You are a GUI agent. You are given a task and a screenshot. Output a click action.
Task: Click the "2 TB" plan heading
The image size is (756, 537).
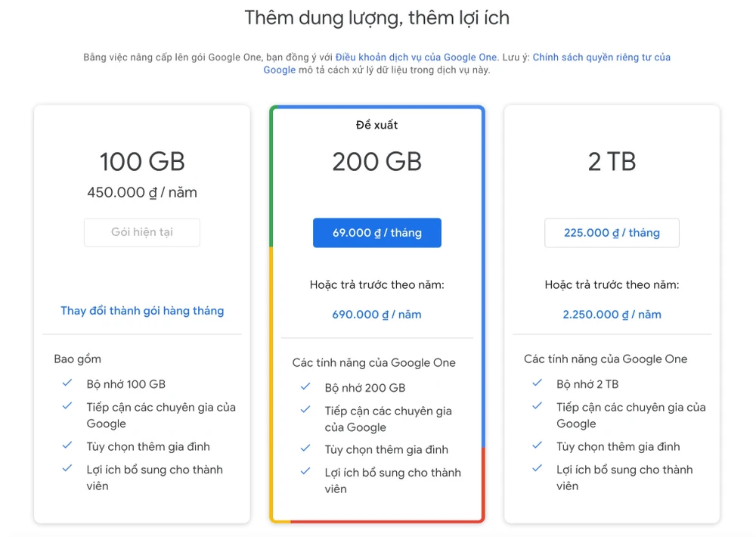point(612,161)
